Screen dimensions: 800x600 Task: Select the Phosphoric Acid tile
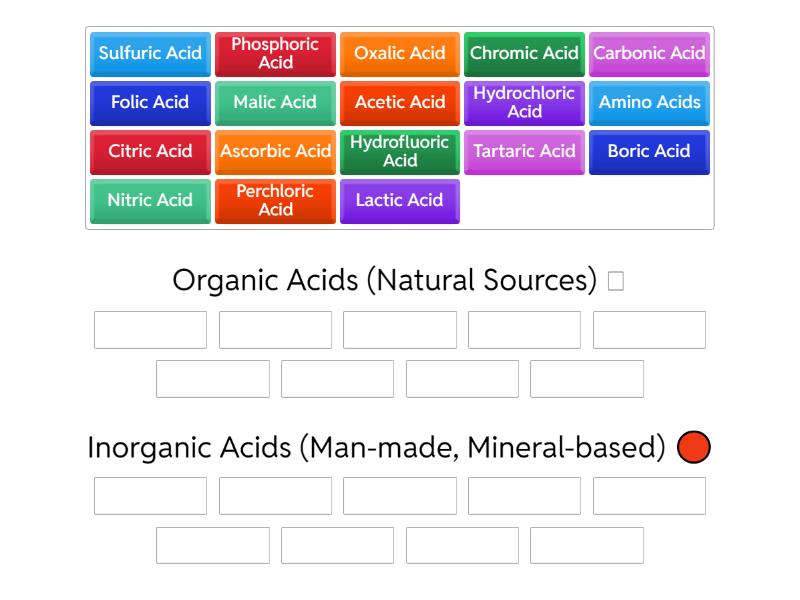coord(275,54)
